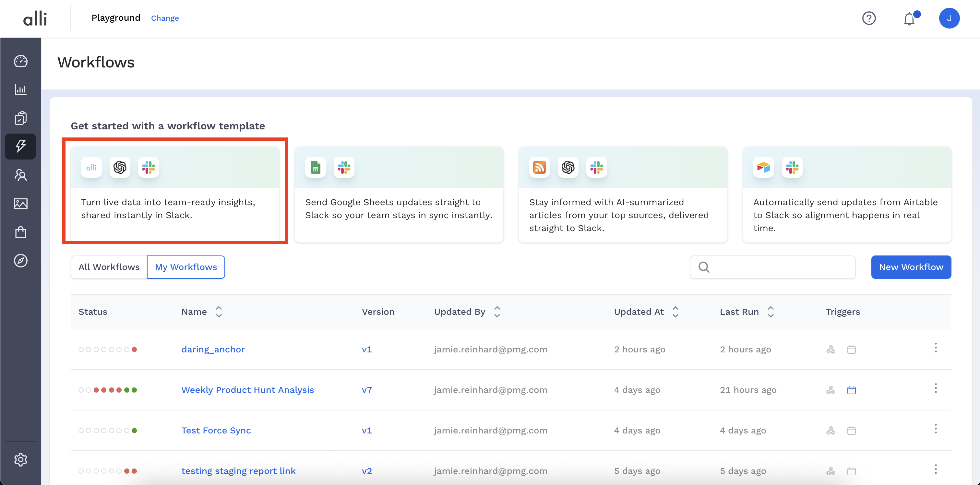Click the New Workflow button
The height and width of the screenshot is (485, 980).
(x=911, y=267)
